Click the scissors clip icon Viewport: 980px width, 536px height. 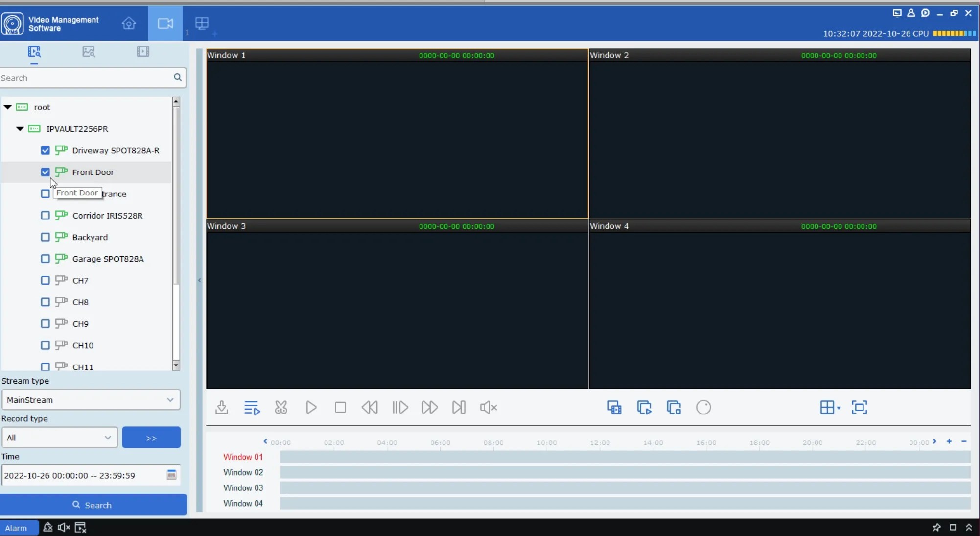281,407
